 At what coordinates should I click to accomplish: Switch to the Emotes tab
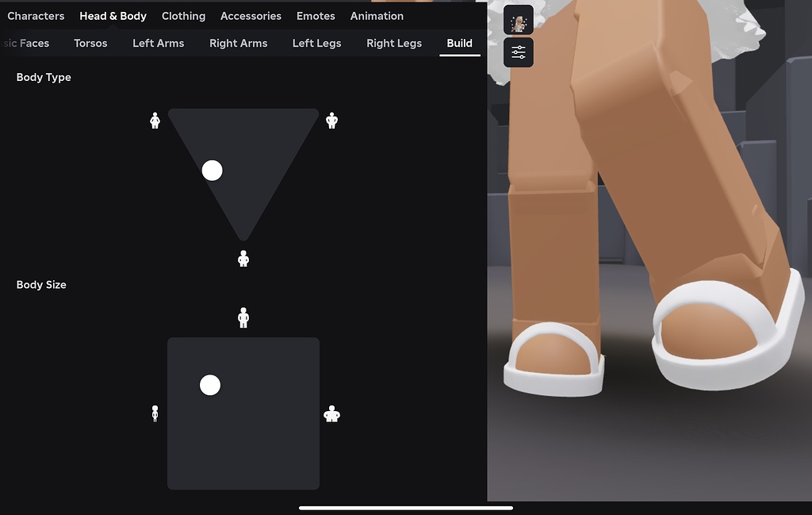tap(315, 15)
